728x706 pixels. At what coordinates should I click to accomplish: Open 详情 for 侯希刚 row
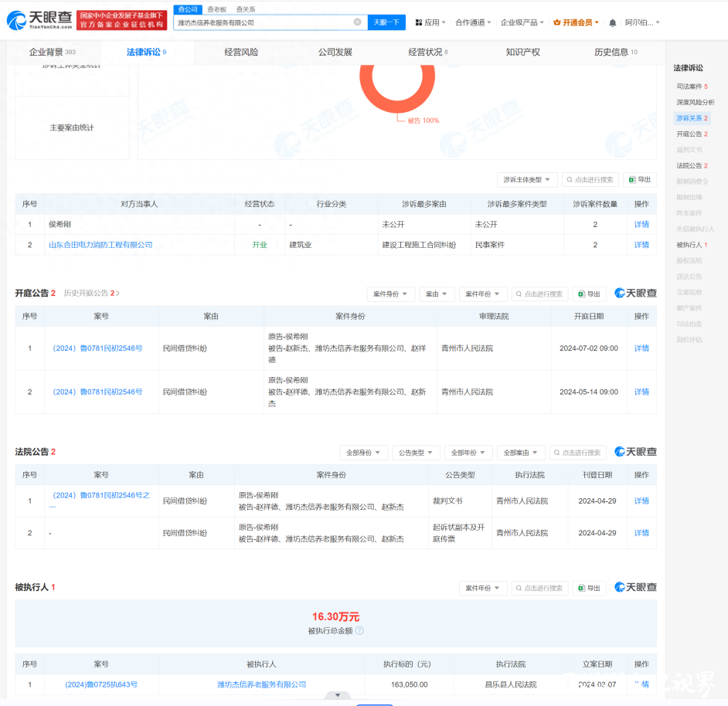(641, 224)
